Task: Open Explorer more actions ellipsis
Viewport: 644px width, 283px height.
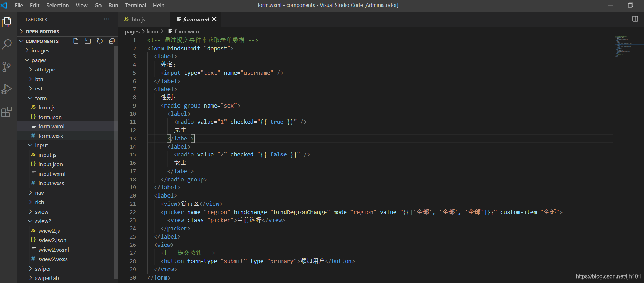Action: coord(107,19)
